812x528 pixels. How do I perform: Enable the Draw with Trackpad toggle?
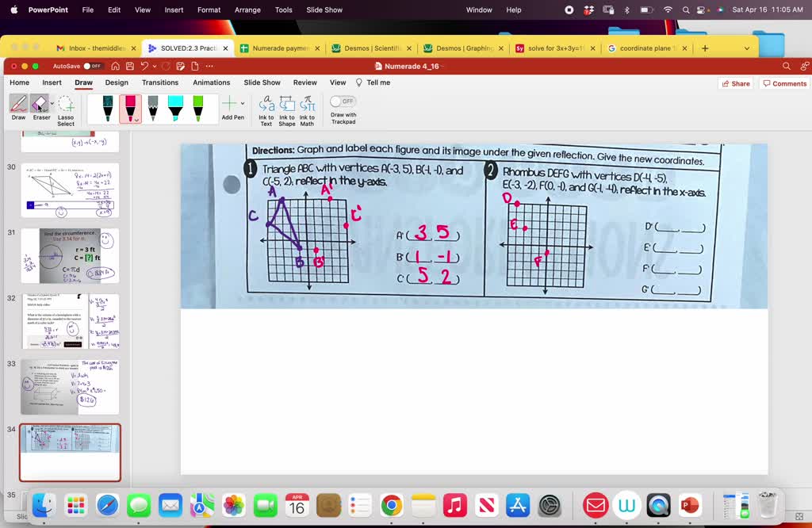343,101
